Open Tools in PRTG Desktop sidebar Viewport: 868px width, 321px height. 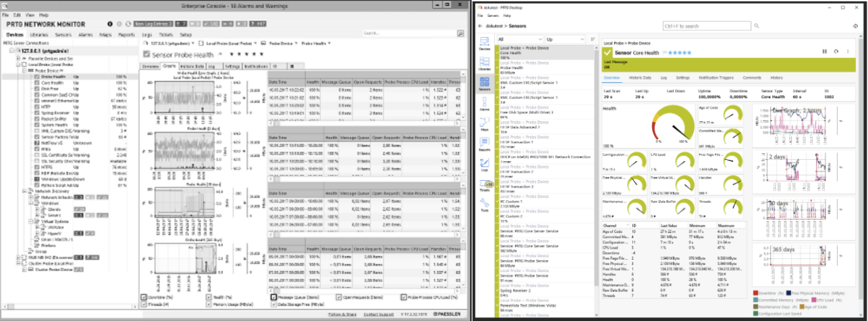click(x=483, y=205)
